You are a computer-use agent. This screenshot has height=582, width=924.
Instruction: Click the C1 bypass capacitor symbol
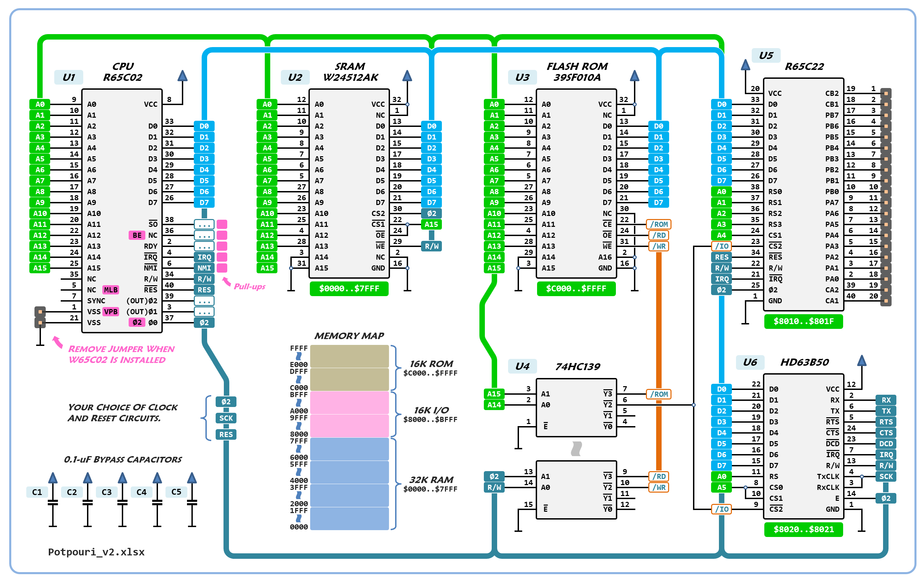tap(53, 502)
